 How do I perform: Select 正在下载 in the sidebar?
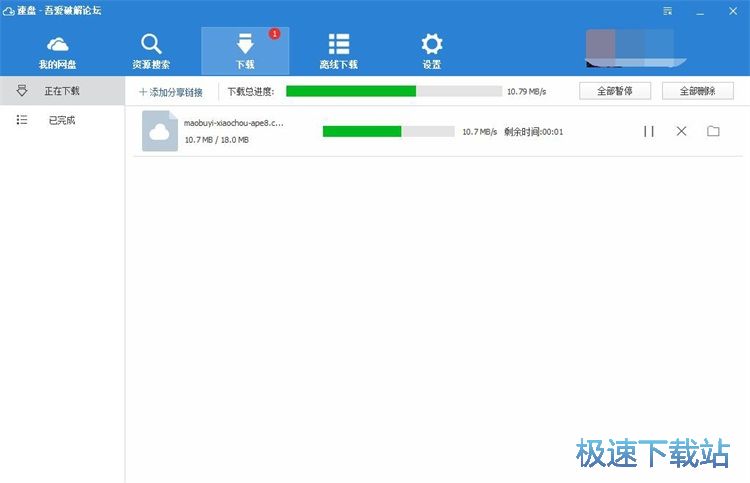pos(62,90)
